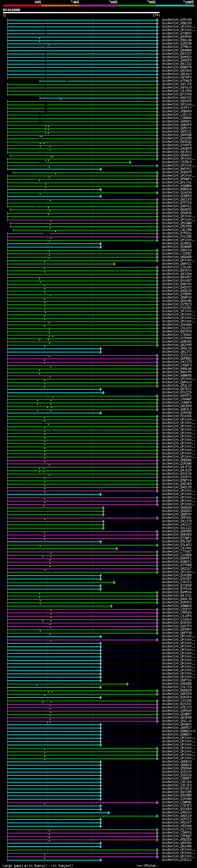Open UniRef100_Q9N3F4 entry
197x868 pixels.
[177, 125]
